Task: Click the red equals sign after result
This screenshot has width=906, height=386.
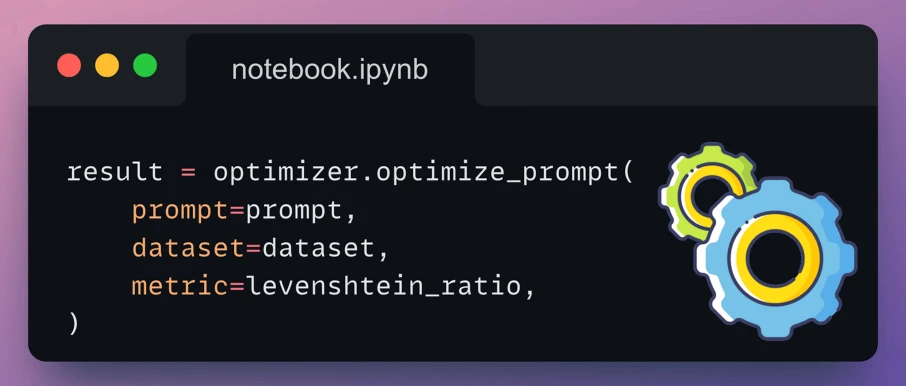Action: coord(188,173)
